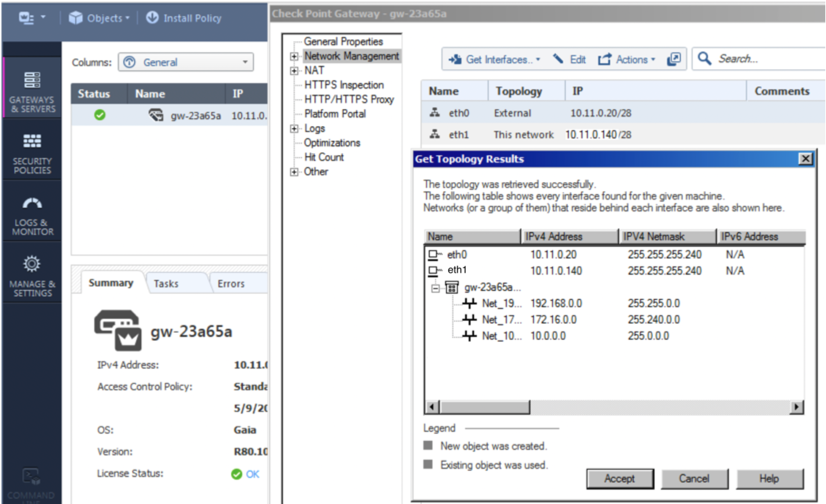Click the pop-out window icon beside Actions
The width and height of the screenshot is (826, 504).
click(x=674, y=59)
